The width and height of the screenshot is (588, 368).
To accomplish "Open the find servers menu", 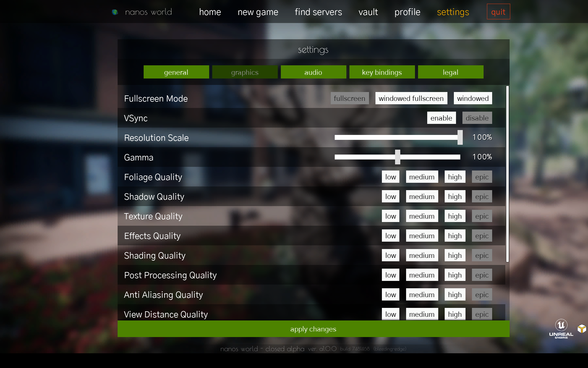I will 318,12.
